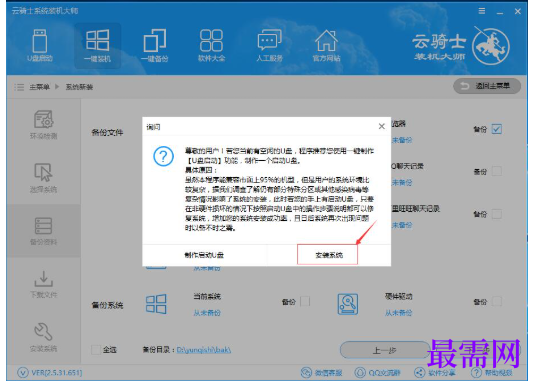Open 微信客服 in status bar
The image size is (539, 385).
[x=321, y=373]
